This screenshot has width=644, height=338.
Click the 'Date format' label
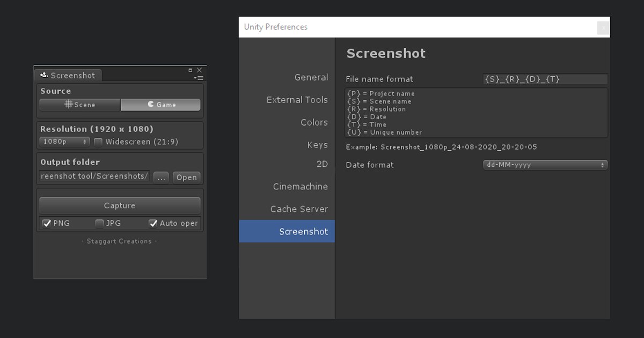pyautogui.click(x=370, y=165)
